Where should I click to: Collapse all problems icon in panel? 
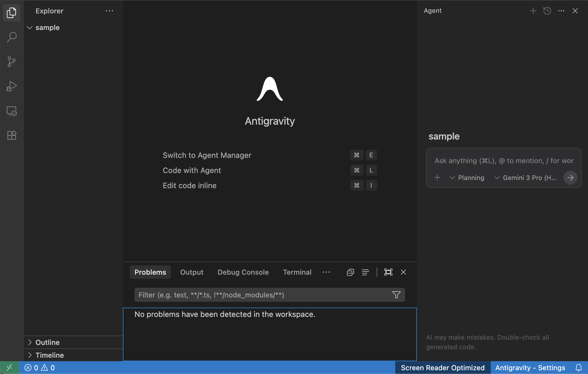pyautogui.click(x=350, y=272)
